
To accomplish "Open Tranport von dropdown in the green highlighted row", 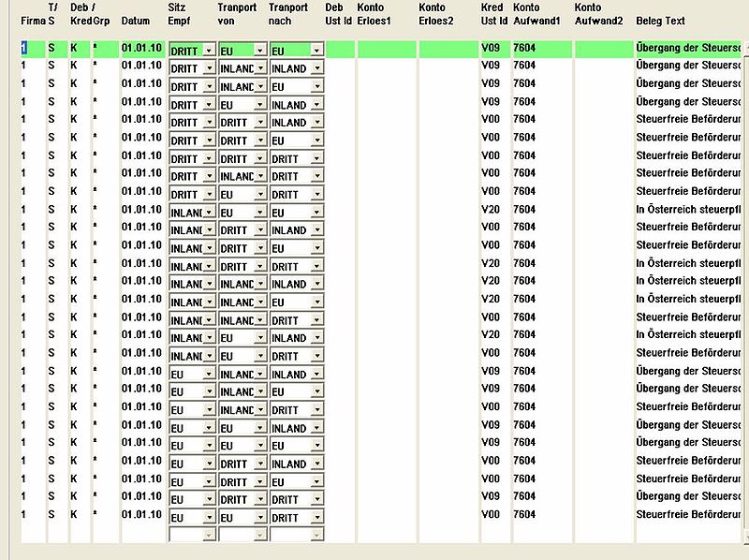I will coord(260,51).
